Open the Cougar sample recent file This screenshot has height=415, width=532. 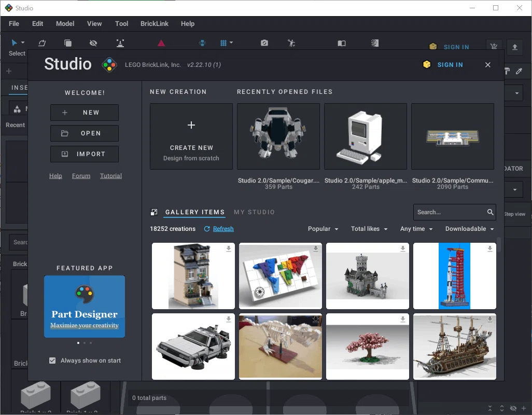278,136
